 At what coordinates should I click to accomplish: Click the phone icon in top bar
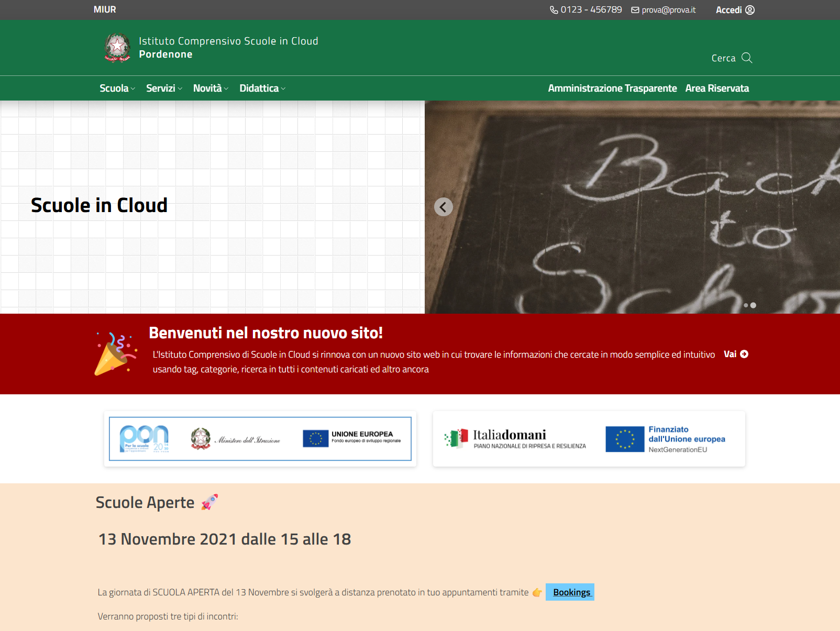pos(554,10)
